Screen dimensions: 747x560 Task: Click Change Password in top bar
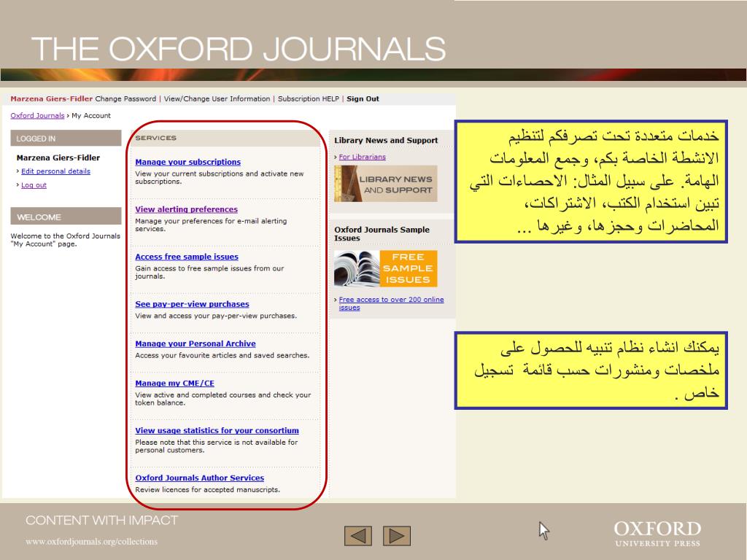(x=125, y=98)
